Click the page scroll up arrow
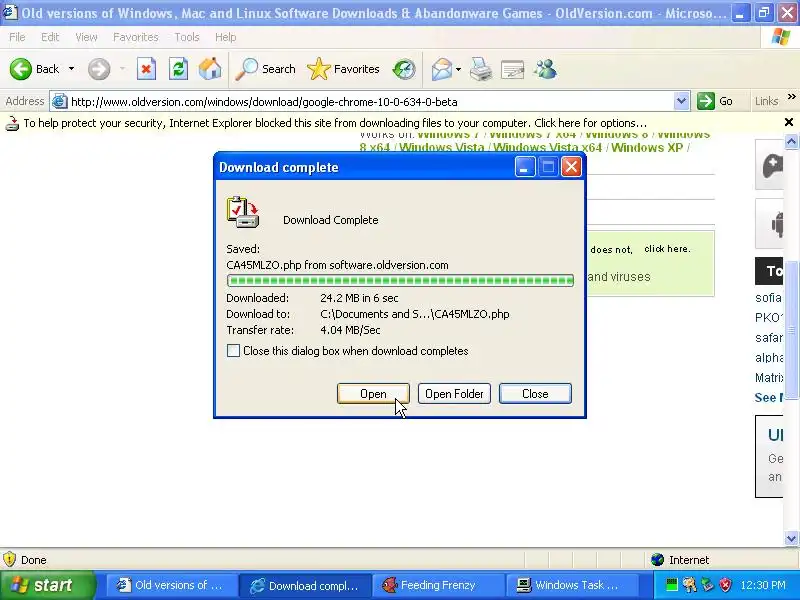Image resolution: width=800 pixels, height=600 pixels. 791,141
